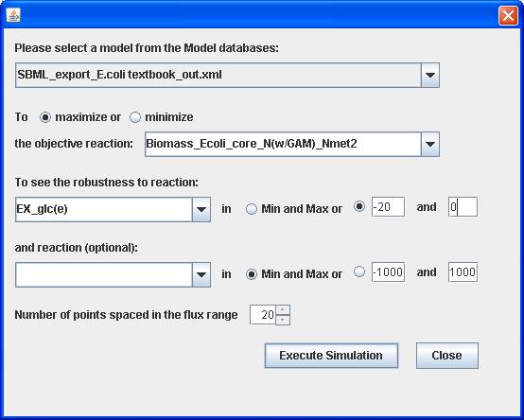Click the number of points field showing 20
Viewport: 524px width, 420px height.
point(263,315)
